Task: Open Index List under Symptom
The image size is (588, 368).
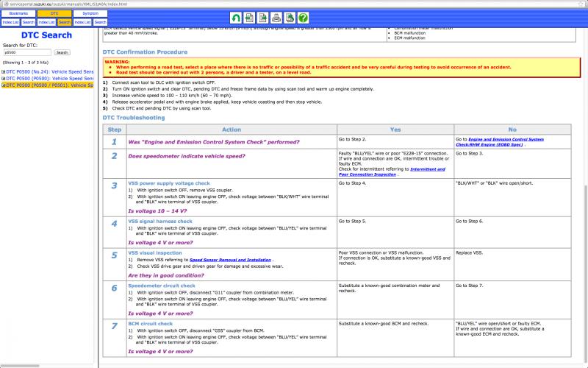Action: (82, 22)
